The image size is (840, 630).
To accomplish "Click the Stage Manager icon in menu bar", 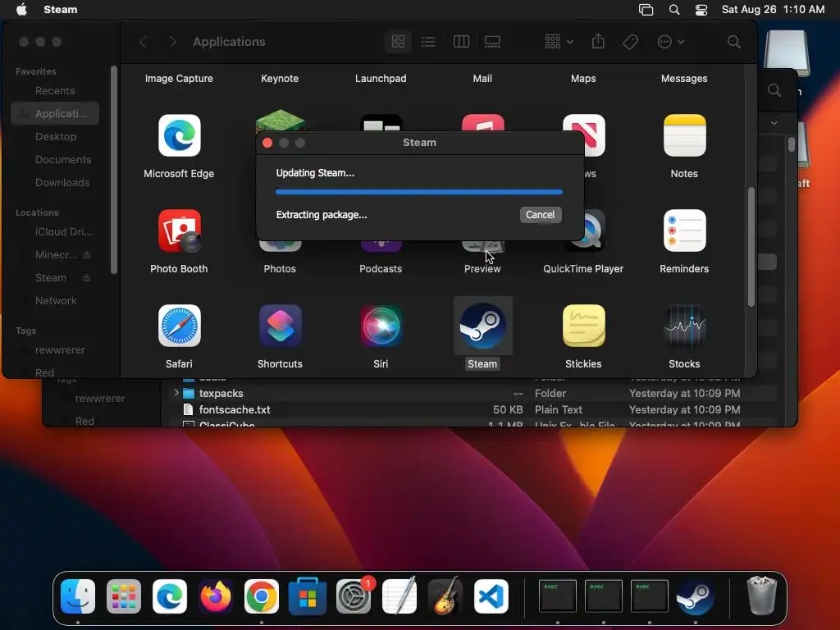I will (x=646, y=10).
